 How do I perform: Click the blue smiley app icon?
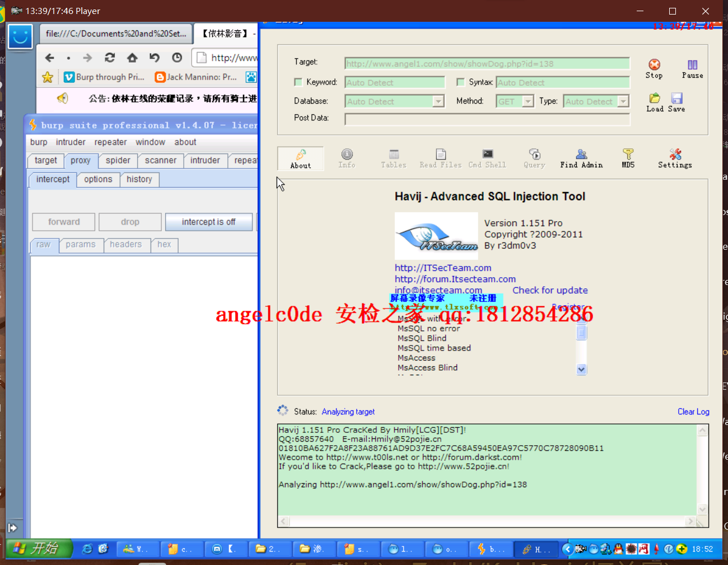point(20,37)
